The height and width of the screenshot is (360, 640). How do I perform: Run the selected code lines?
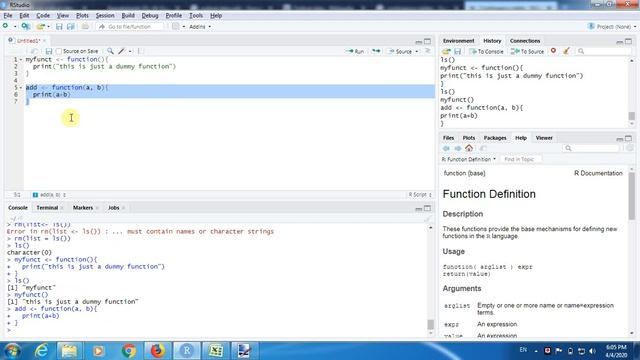[x=355, y=51]
